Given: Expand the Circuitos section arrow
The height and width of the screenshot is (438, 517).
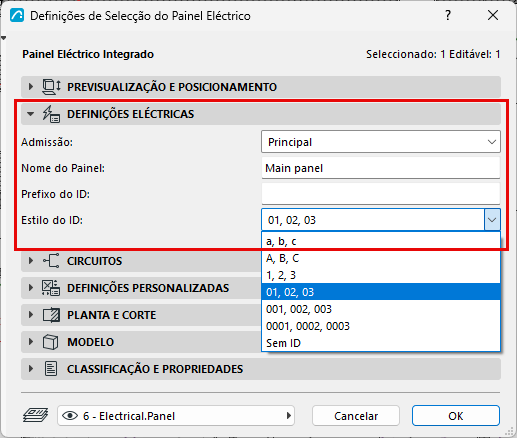Looking at the screenshot, I should tap(31, 261).
